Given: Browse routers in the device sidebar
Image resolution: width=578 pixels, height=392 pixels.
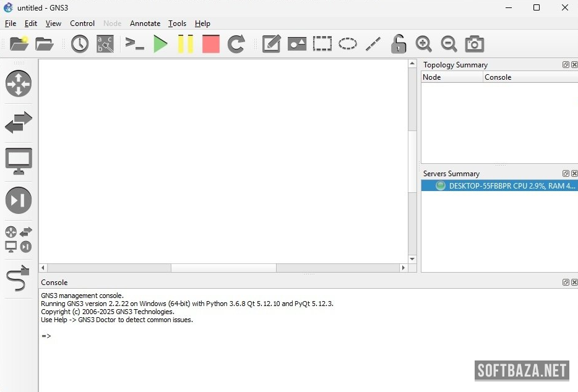Looking at the screenshot, I should 19,83.
